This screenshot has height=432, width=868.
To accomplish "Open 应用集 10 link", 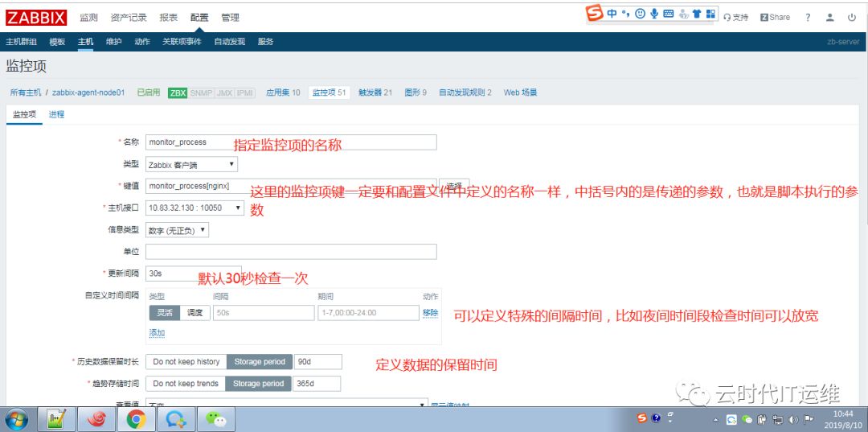I will pos(283,93).
